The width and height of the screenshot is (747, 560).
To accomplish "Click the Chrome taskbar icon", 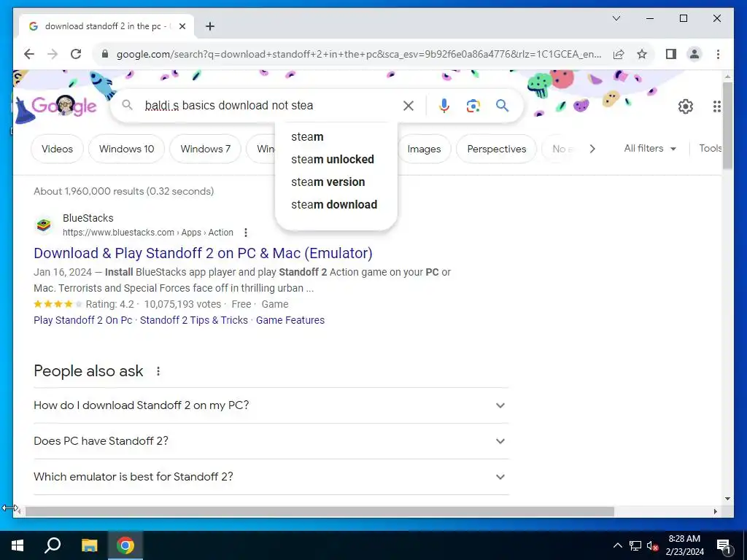I will [x=125, y=545].
